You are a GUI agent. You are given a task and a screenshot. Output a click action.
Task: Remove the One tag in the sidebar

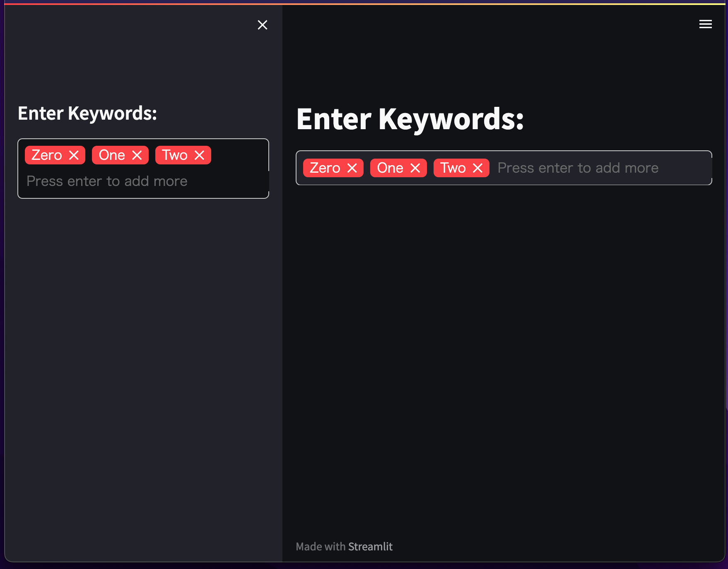137,155
